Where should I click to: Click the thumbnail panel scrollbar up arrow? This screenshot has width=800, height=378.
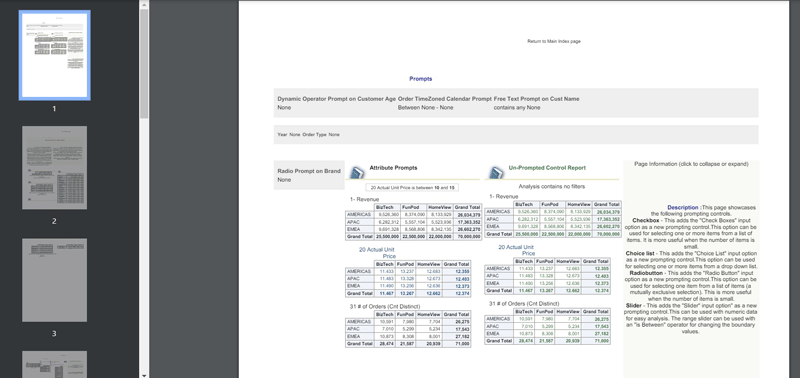point(144,5)
